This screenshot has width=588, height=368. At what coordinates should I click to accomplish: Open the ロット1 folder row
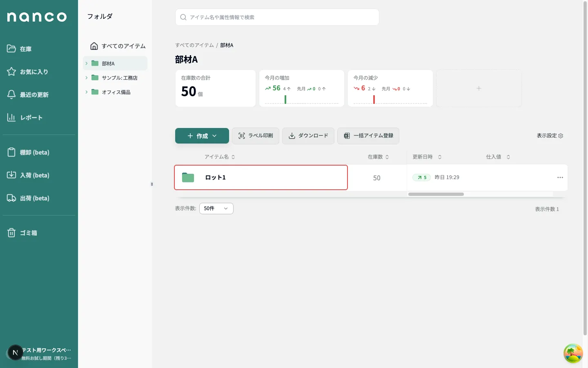(261, 177)
